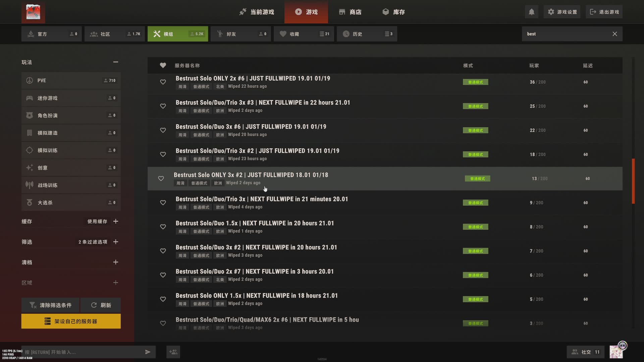Expand the 缓存 cache section

point(115,221)
